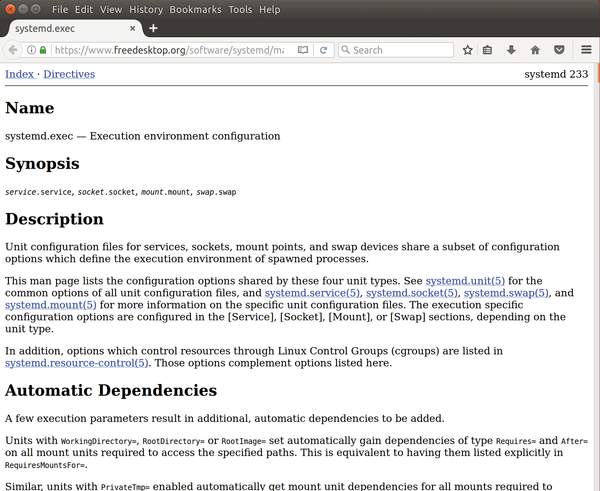The image size is (600, 491).
Task: Click the 'swap.swap' synopsis text
Action: pyautogui.click(x=216, y=192)
